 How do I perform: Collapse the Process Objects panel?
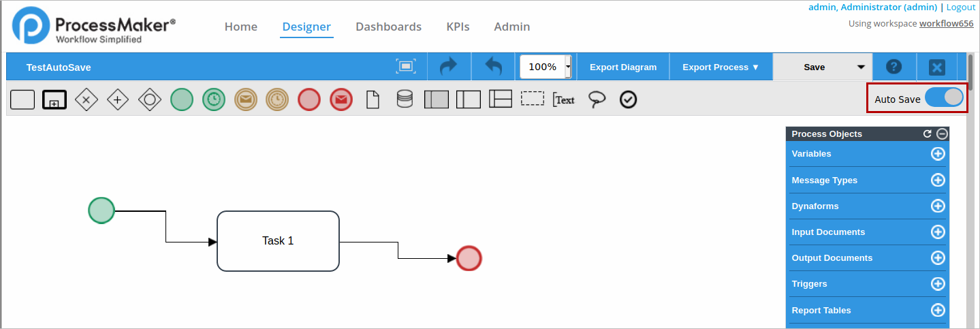(942, 134)
